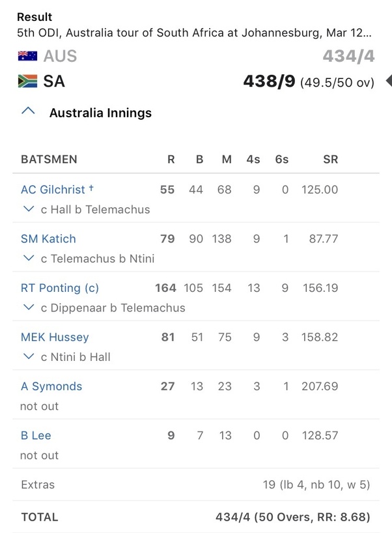The height and width of the screenshot is (533, 392).
Task: Expand RT Ponting dismissal details
Action: tap(28, 308)
